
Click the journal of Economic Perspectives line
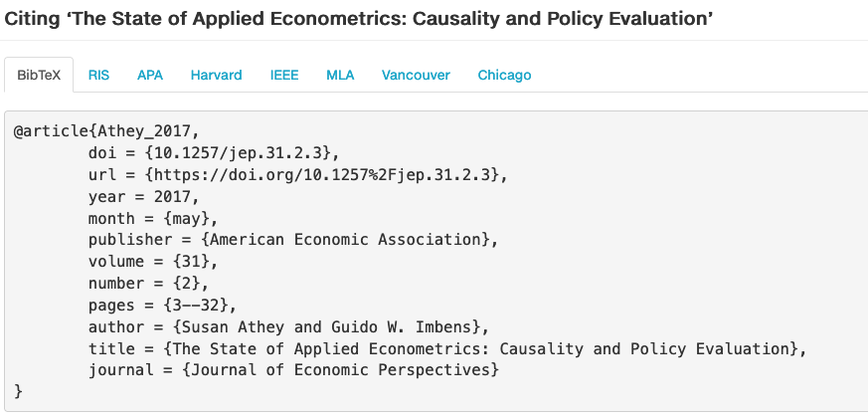pyautogui.click(x=293, y=370)
